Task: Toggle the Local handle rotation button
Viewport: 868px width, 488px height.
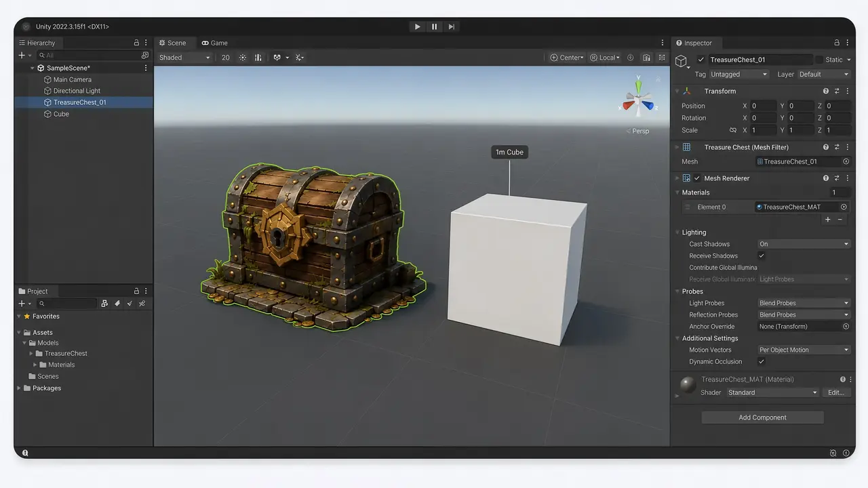Action: point(605,58)
